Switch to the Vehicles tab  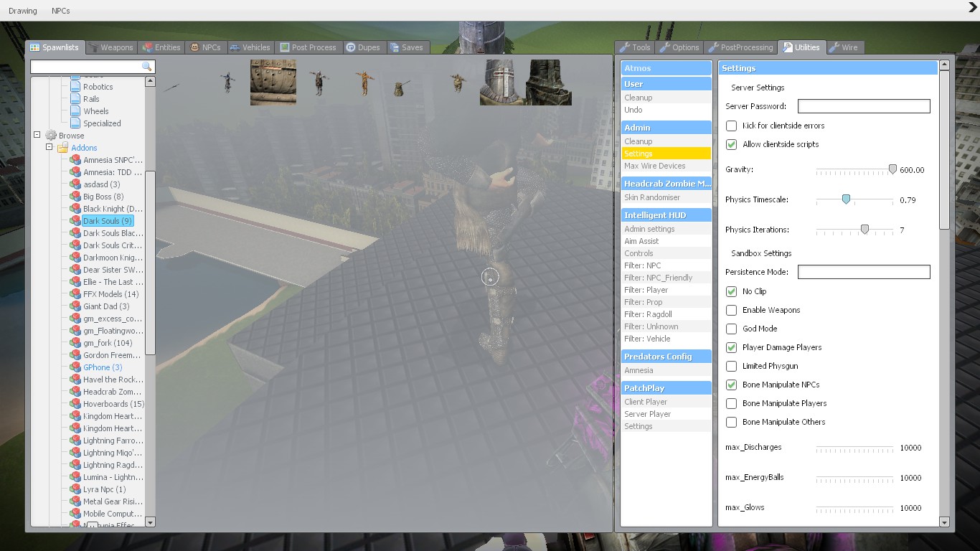250,47
